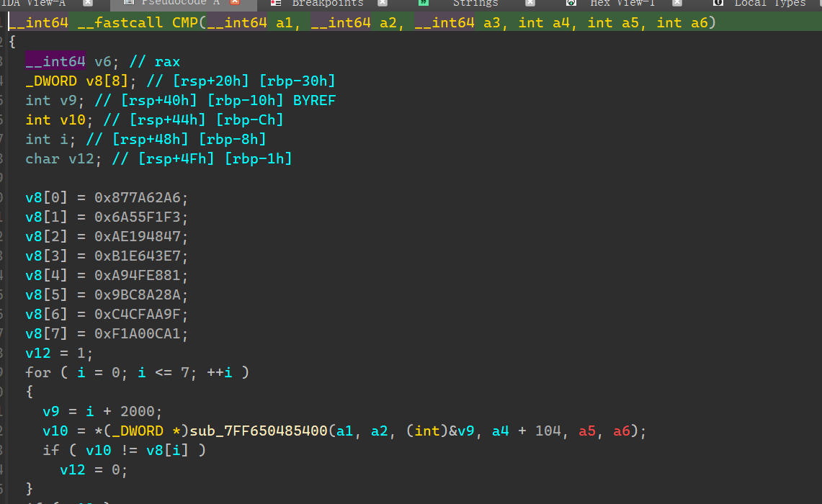Select the constant 0xC4CFAA9F
The image size is (822, 504).
[138, 314]
